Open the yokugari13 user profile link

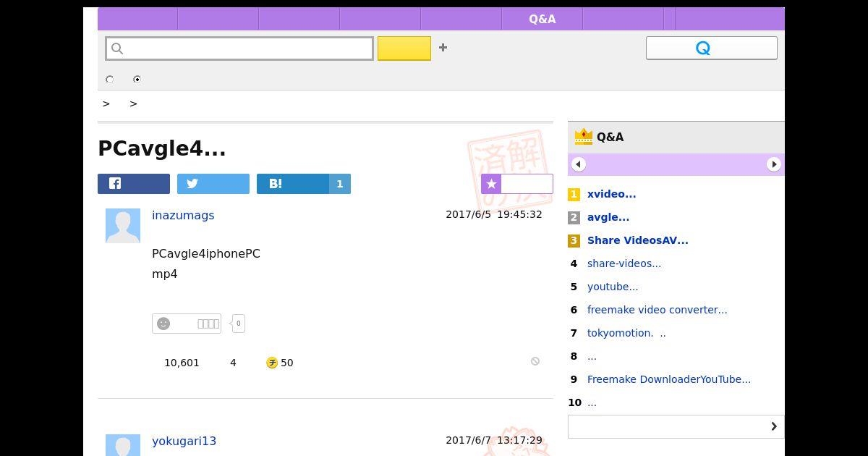pyautogui.click(x=184, y=441)
